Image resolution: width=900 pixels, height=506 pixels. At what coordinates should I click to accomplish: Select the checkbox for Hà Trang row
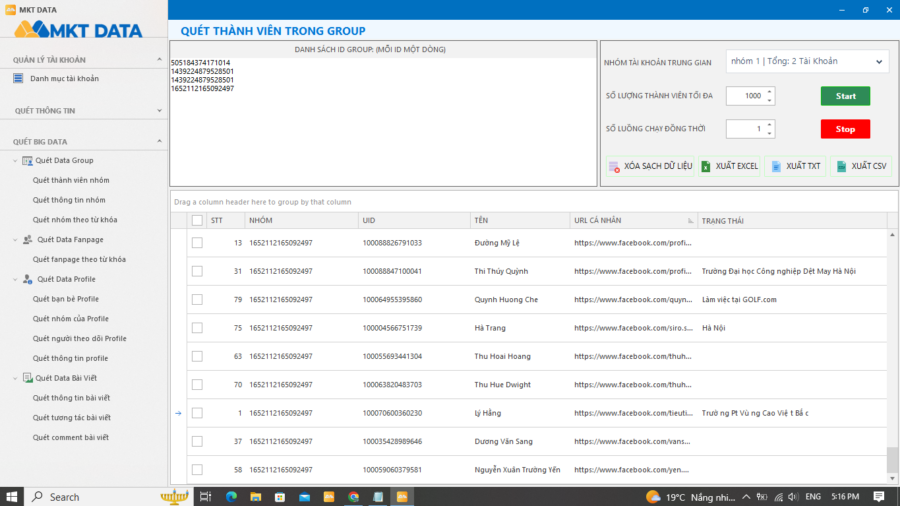(x=197, y=328)
